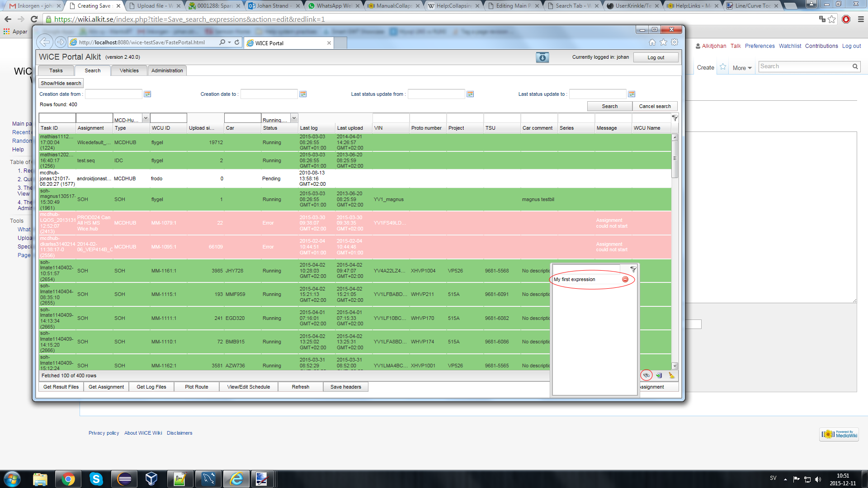
Task: Switch to the Vehicles tab
Action: click(x=129, y=70)
